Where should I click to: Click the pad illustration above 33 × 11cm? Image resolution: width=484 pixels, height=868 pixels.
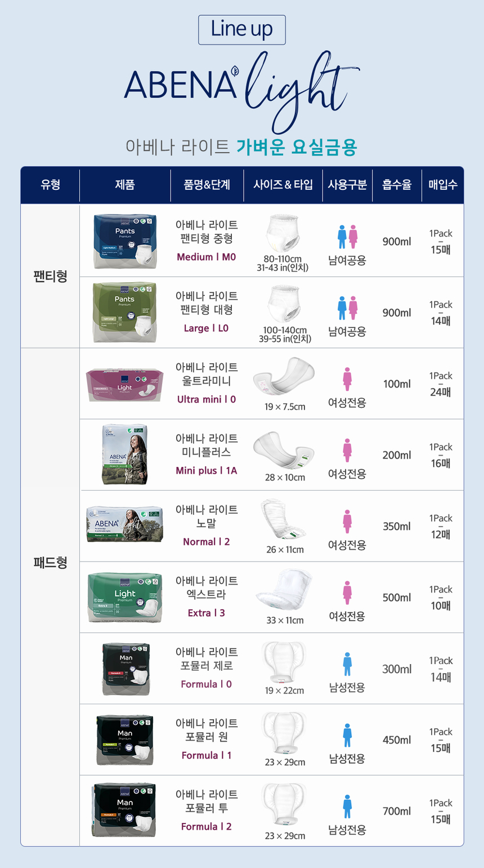point(284,590)
